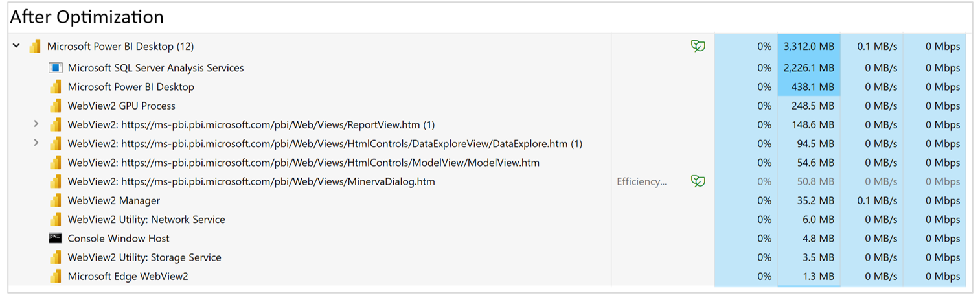Click the Power BI icon beside Microsoft Power BI Desktop (12)
Viewport: 980px width, 304px height.
[x=35, y=47]
